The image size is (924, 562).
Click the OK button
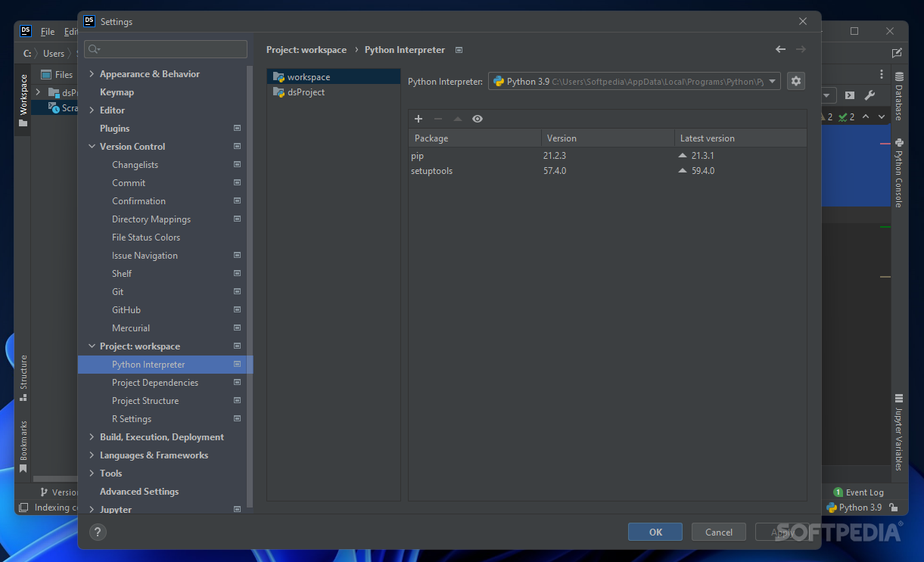click(655, 532)
